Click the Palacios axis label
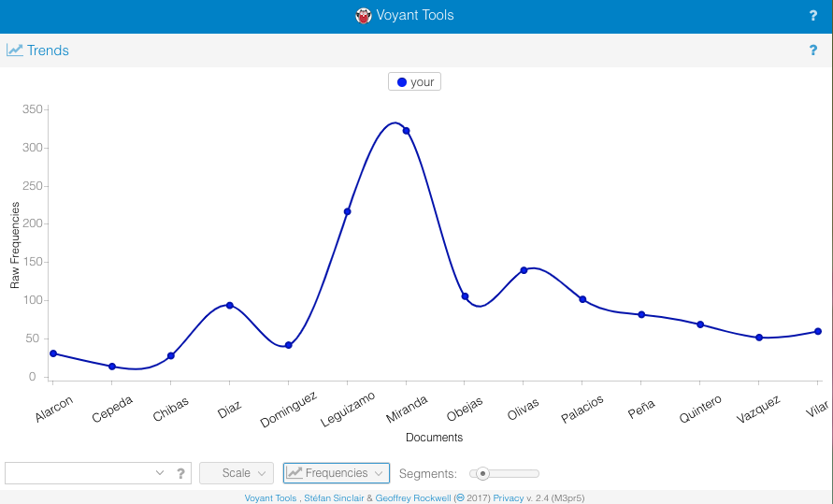Screen dimensions: 833x504 [x=582, y=409]
